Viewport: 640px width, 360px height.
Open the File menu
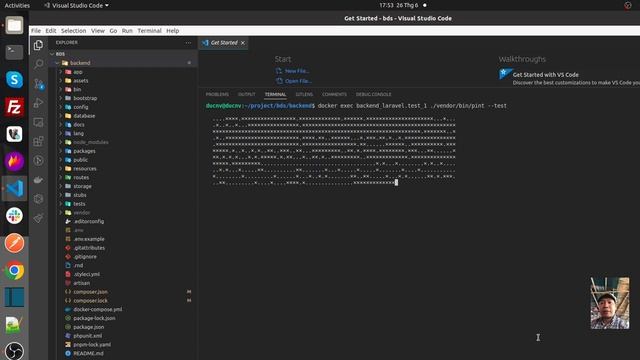pos(36,31)
